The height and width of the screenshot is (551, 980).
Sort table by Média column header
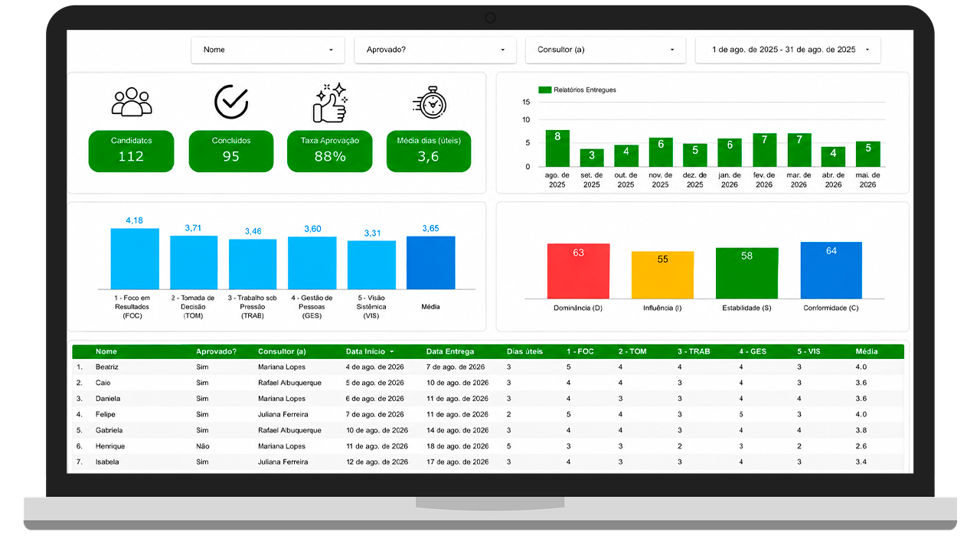click(x=867, y=352)
